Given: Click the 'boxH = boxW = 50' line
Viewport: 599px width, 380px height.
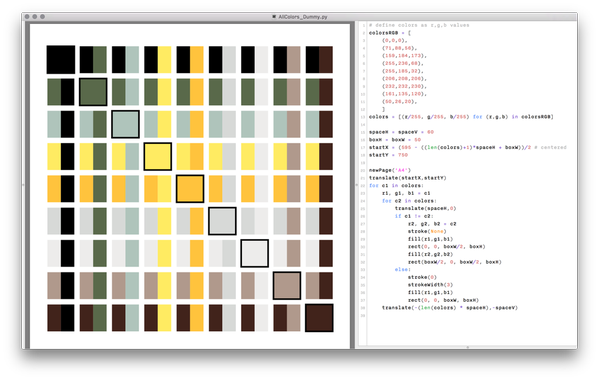Looking at the screenshot, I should pos(395,140).
